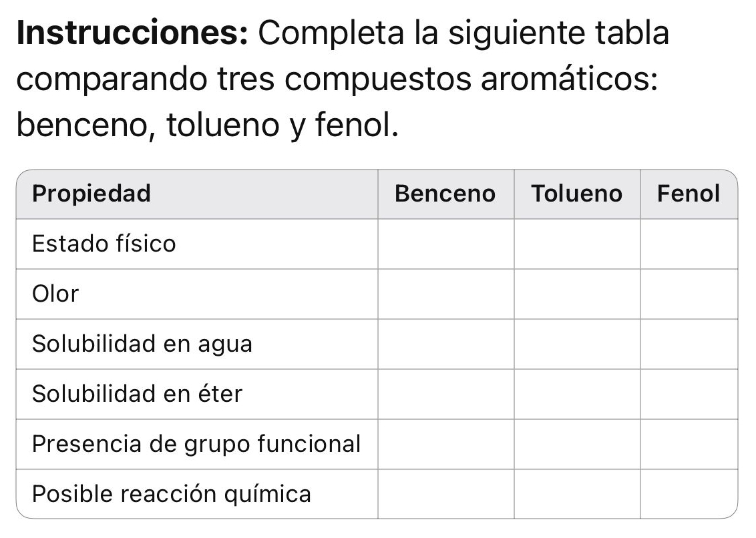Select Benceno cell for Presencia de grupo funcional

[x=446, y=445]
